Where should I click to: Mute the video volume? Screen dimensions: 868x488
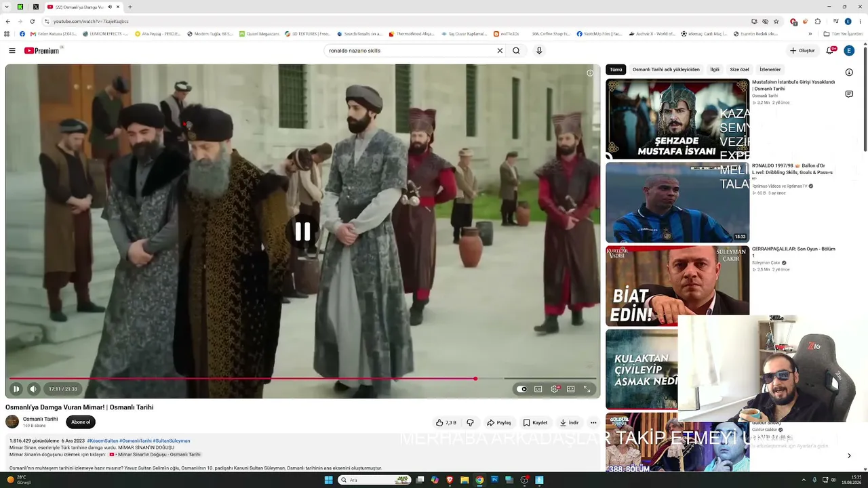click(x=33, y=389)
